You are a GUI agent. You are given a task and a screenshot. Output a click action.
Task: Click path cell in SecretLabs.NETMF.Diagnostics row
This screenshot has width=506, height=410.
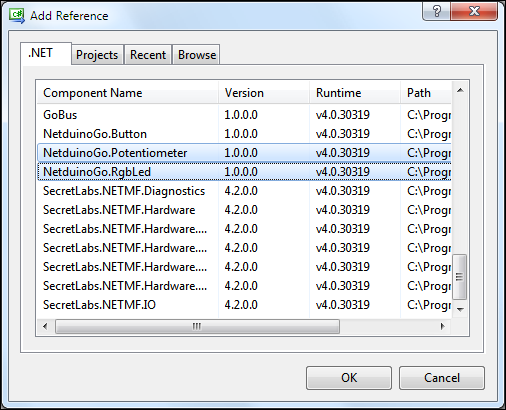point(429,191)
